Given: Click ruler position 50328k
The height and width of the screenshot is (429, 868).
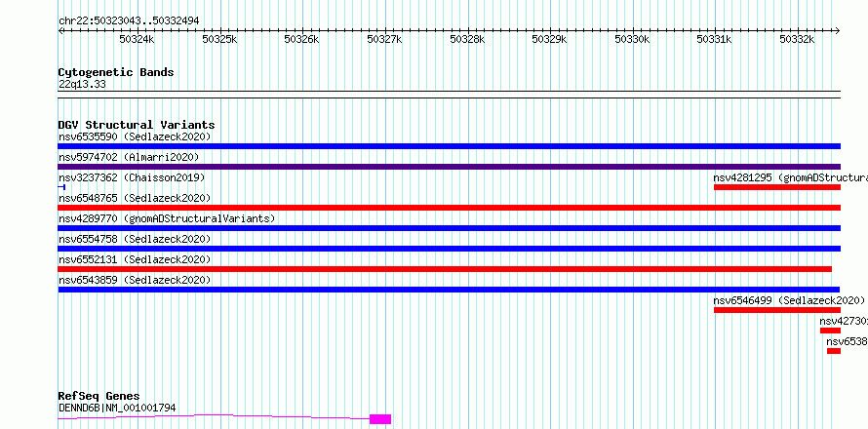Looking at the screenshot, I should [x=467, y=39].
